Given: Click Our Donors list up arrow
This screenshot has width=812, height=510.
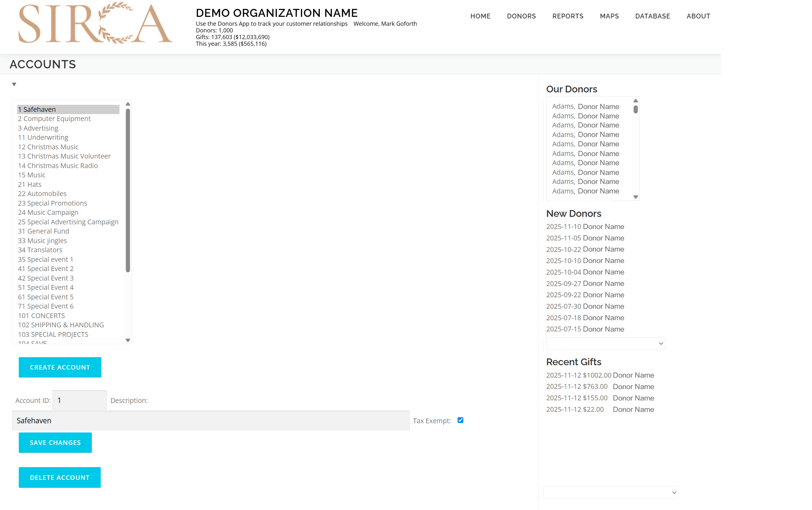Looking at the screenshot, I should 635,101.
